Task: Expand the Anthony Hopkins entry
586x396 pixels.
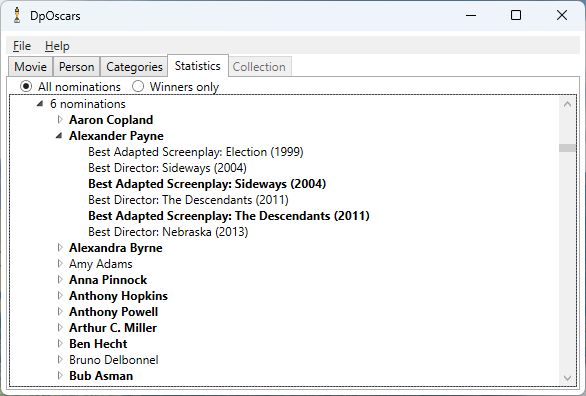Action: click(60, 296)
